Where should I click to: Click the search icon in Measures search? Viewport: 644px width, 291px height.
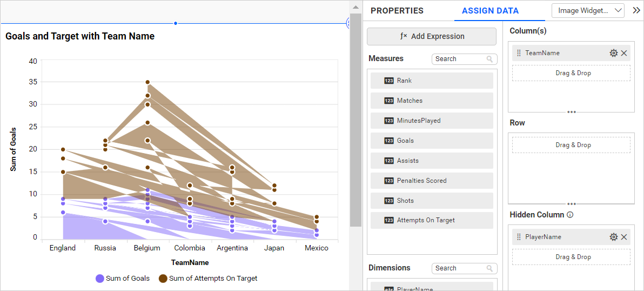(x=489, y=59)
